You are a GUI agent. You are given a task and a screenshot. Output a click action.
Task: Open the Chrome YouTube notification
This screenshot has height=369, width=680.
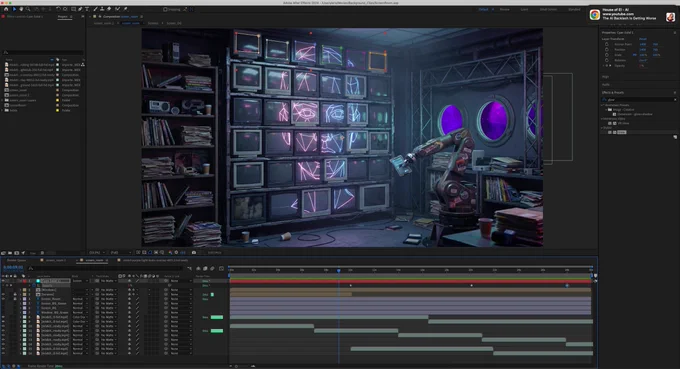633,16
